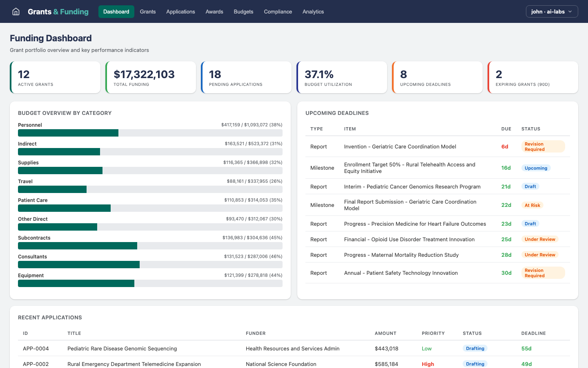This screenshot has height=368, width=588.
Task: Click the Grants & Funding logo
Action: coord(58,11)
